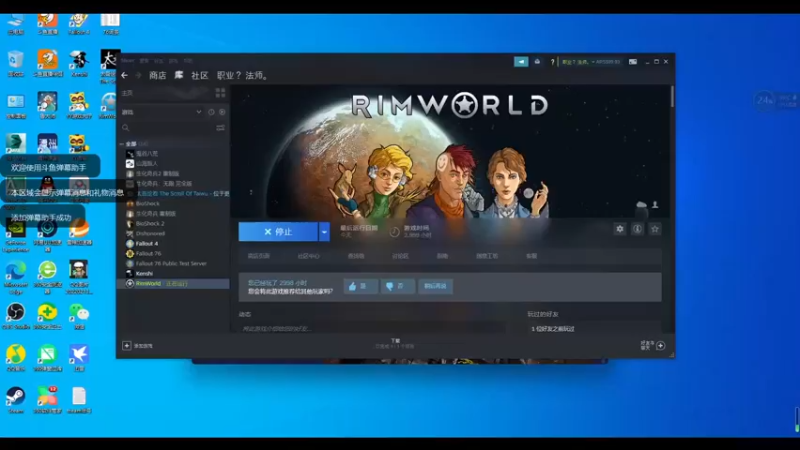This screenshot has width=800, height=450.
Task: Select Fallout 4 in game list
Action: coord(146,244)
